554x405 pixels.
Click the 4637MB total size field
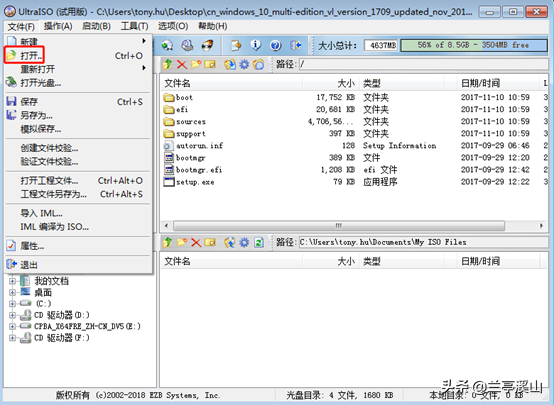pyautogui.click(x=381, y=45)
